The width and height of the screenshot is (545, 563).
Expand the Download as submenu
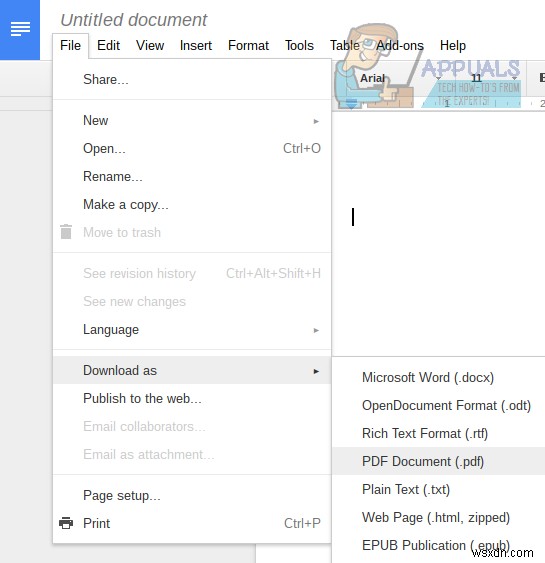(x=192, y=370)
